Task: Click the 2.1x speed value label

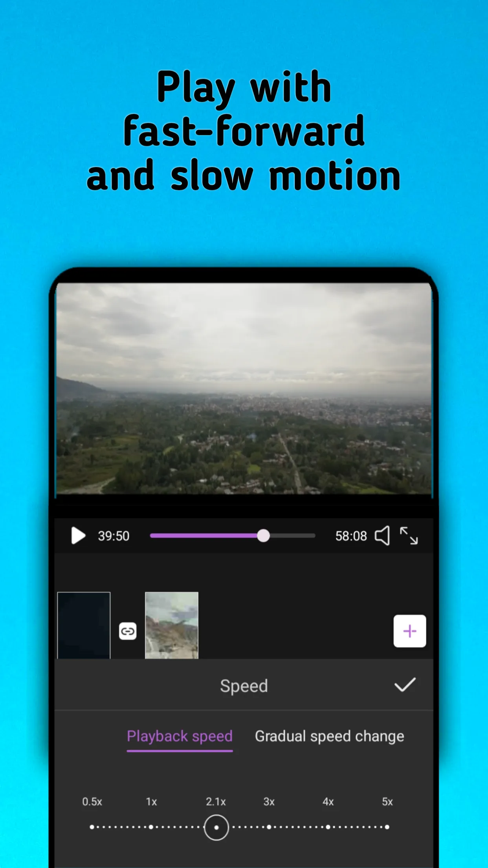Action: tap(216, 802)
